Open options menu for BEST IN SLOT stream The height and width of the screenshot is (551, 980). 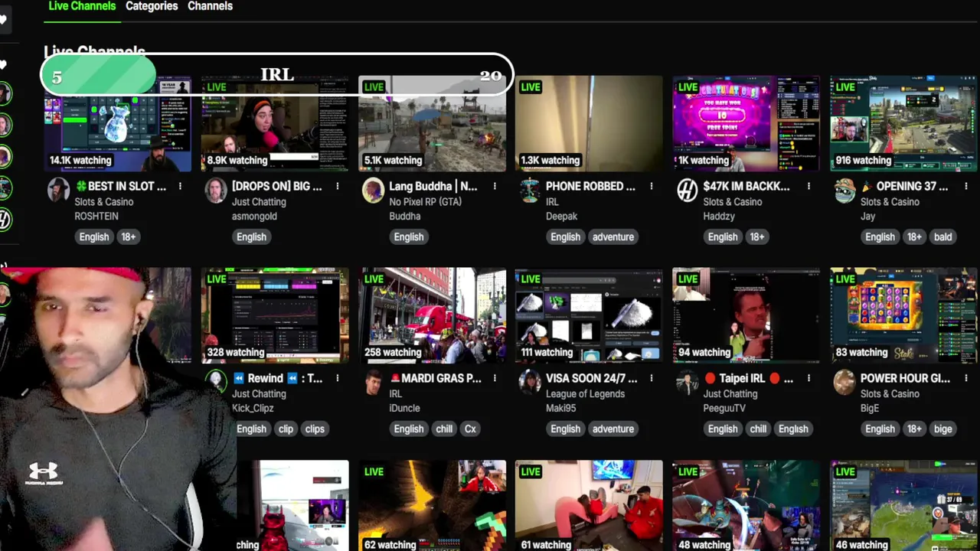(180, 186)
